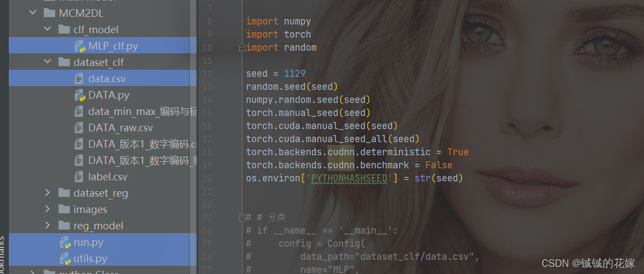
Task: Click the Python icon of MLP_clf.py
Action: 79,46
